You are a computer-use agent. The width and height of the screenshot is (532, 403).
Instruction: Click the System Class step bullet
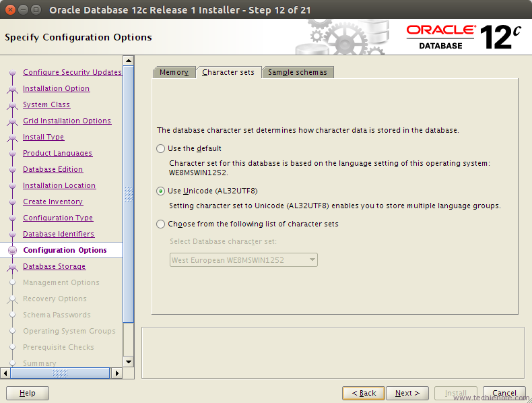pyautogui.click(x=13, y=104)
